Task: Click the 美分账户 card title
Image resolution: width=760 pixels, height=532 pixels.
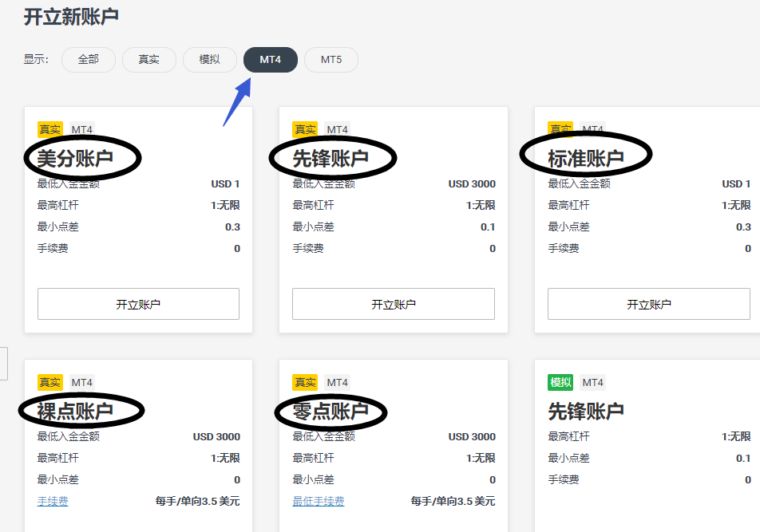Action: click(x=75, y=159)
